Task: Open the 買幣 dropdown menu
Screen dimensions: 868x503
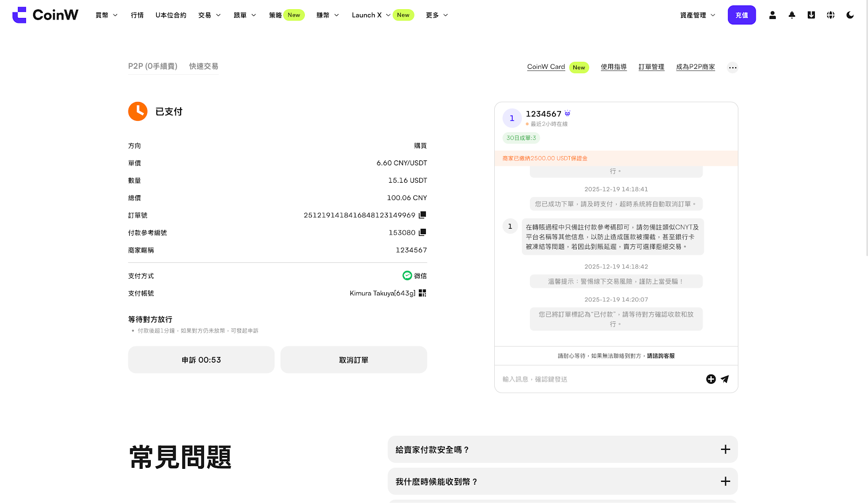Action: point(106,15)
